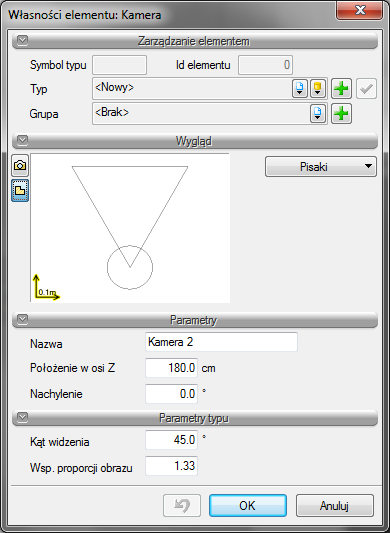Open type list icon in Typ row
This screenshot has height=533, width=390.
point(300,89)
